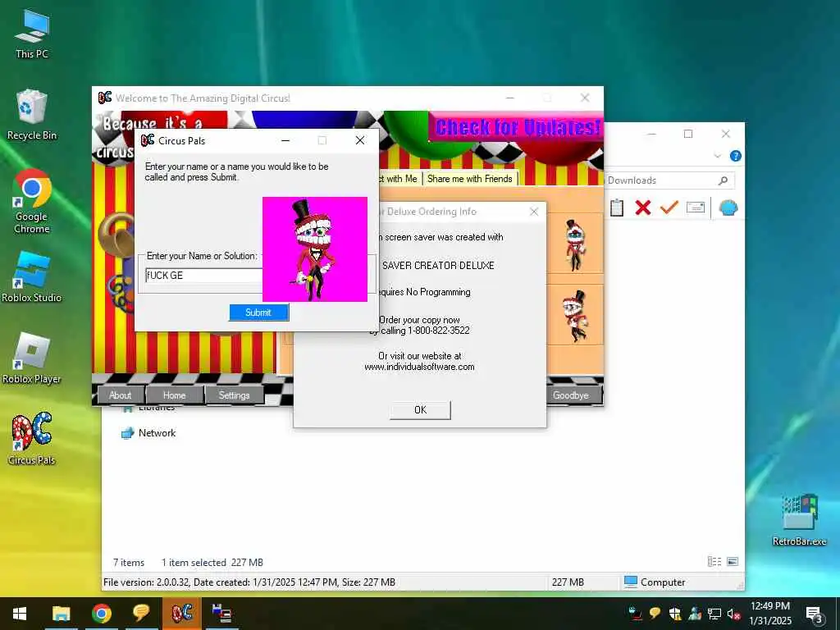Open Windows Start menu button
This screenshot has width=840, height=630.
point(20,614)
